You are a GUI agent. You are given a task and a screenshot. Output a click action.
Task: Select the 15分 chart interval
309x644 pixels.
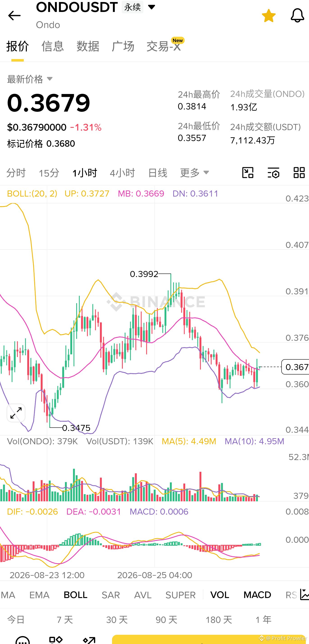click(49, 173)
